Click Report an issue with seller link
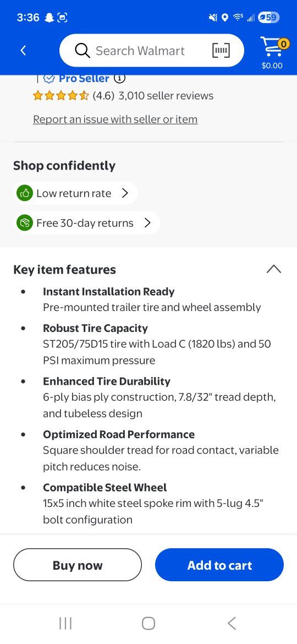 point(116,119)
